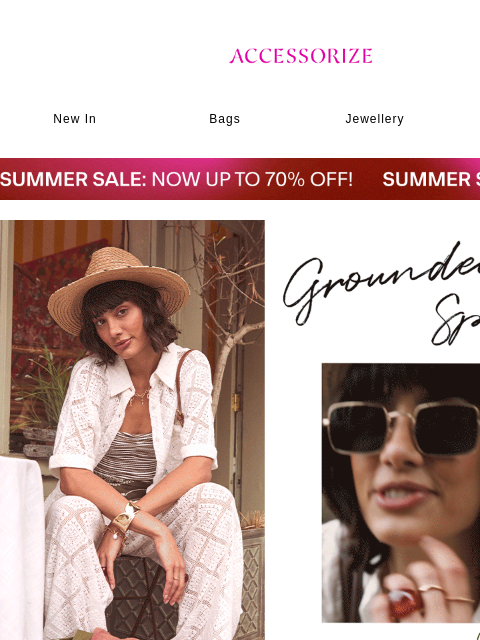Viewport: 480px width, 640px height.
Task: Click the partially visible second Summer Sale banner
Action: point(431,179)
